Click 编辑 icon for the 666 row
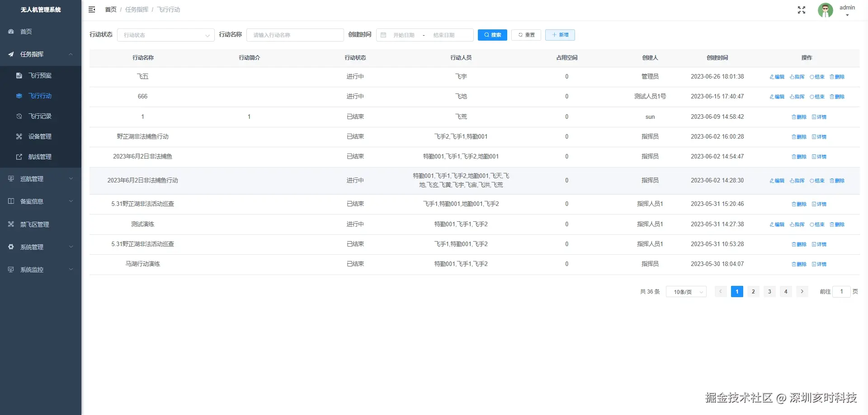The image size is (868, 415). coord(777,97)
